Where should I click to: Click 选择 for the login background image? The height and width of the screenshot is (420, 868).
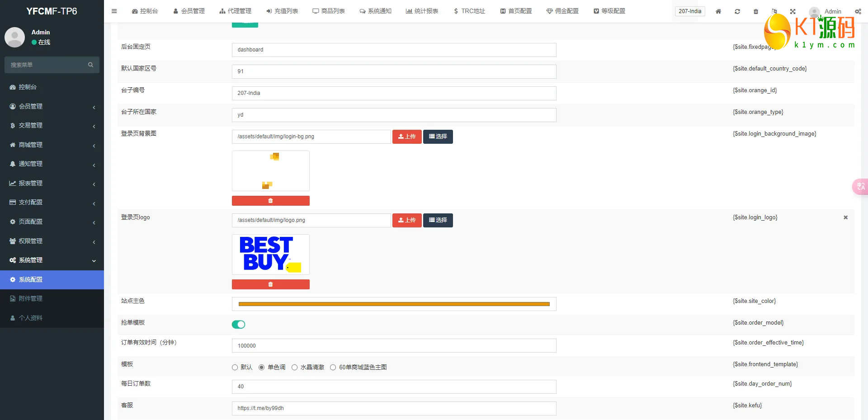tap(438, 137)
